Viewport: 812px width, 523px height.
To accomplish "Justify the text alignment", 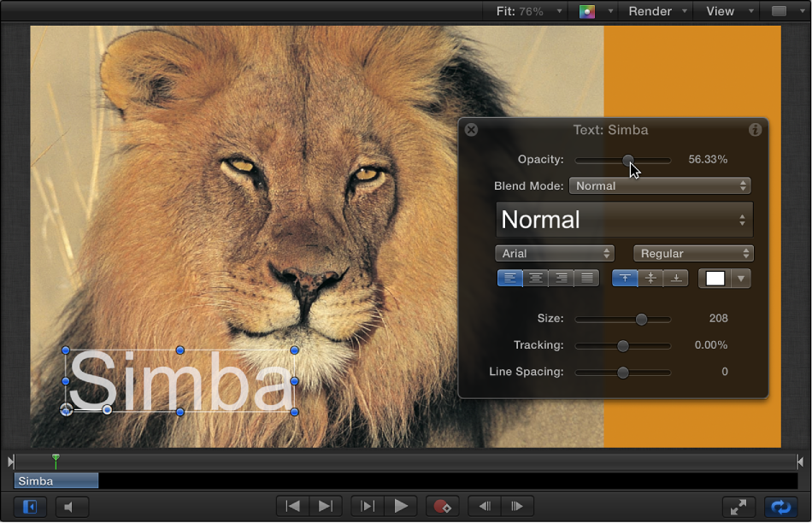I will click(586, 278).
